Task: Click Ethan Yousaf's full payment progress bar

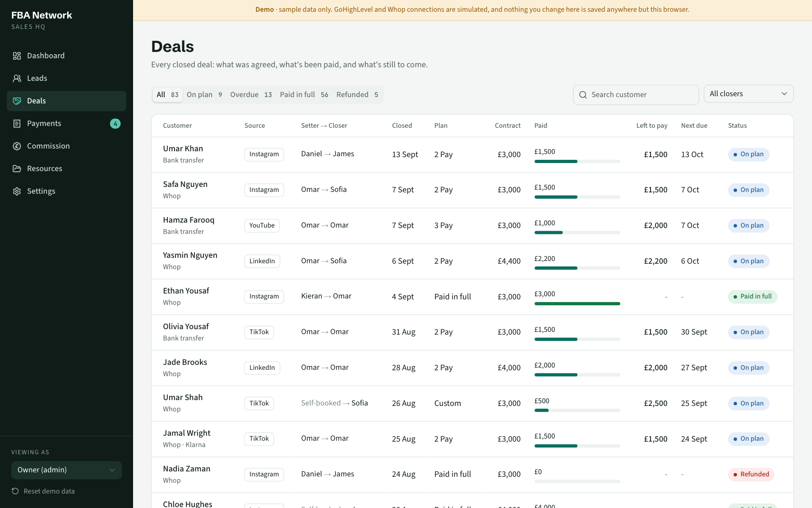Action: (x=577, y=303)
